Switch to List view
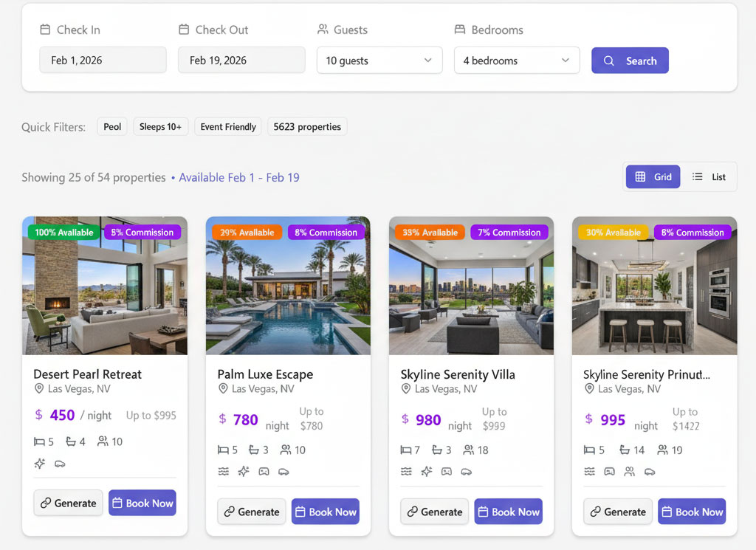 click(x=708, y=176)
